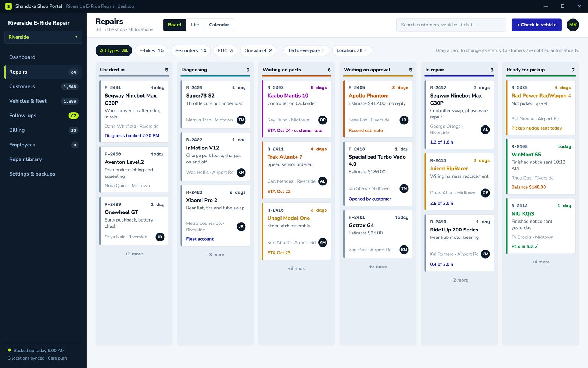
Task: Open the VanMoof S5 repair card
Action: (541, 167)
